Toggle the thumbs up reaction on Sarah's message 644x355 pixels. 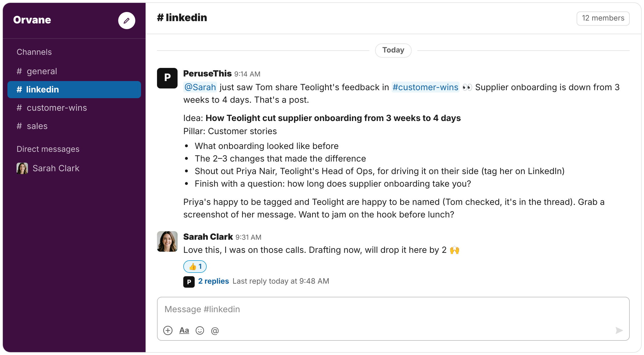tap(195, 267)
